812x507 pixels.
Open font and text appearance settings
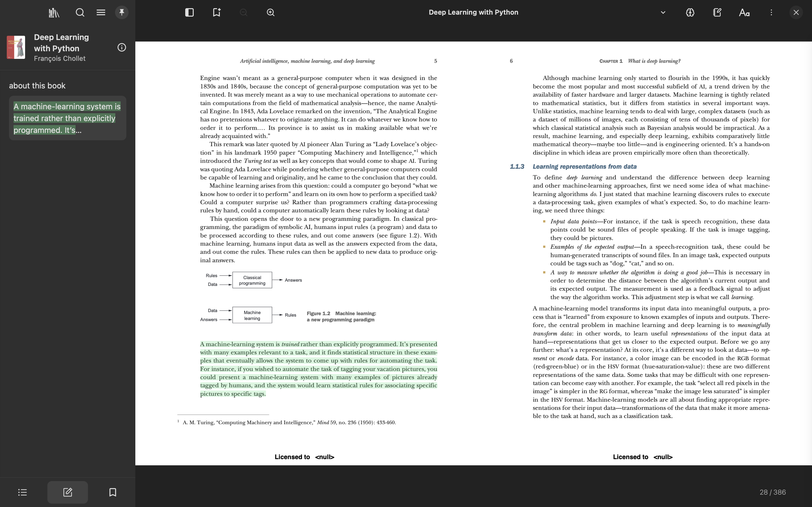744,13
